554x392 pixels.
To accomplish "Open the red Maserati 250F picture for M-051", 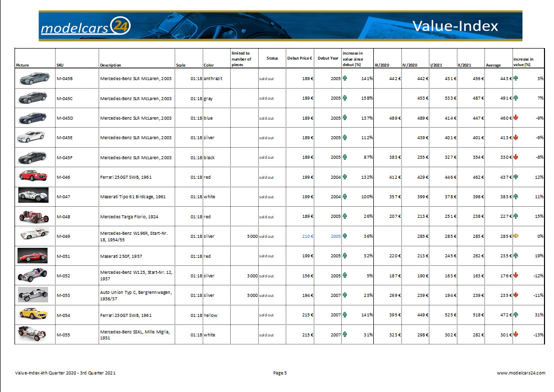I will 33,255.
